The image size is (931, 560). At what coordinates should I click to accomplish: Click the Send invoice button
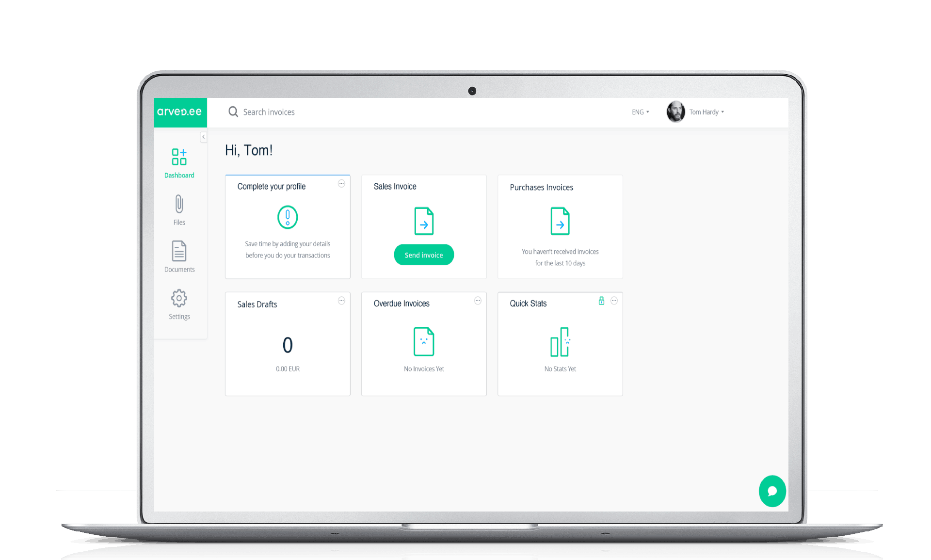point(424,255)
